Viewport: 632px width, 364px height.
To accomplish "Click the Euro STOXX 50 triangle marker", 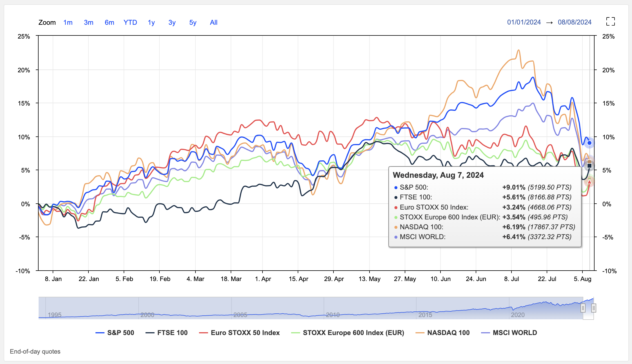I will point(589,182).
